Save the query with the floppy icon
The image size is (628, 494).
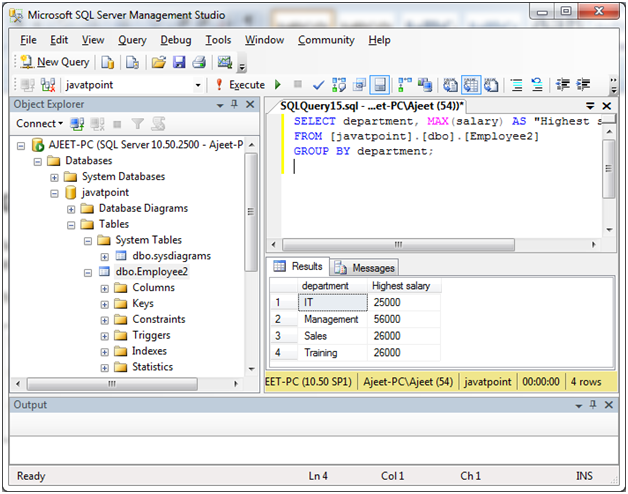click(x=179, y=62)
